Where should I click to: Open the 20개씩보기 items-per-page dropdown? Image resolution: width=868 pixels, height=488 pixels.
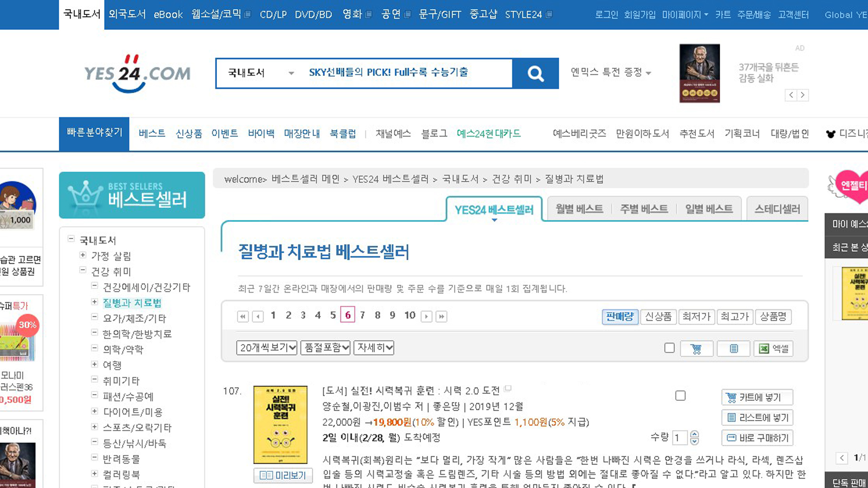coord(266,347)
